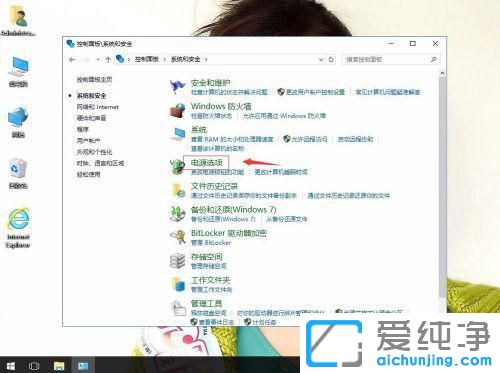This screenshot has height=373, width=500.
Task: Expand the address bar history dropdown
Action: 321,60
